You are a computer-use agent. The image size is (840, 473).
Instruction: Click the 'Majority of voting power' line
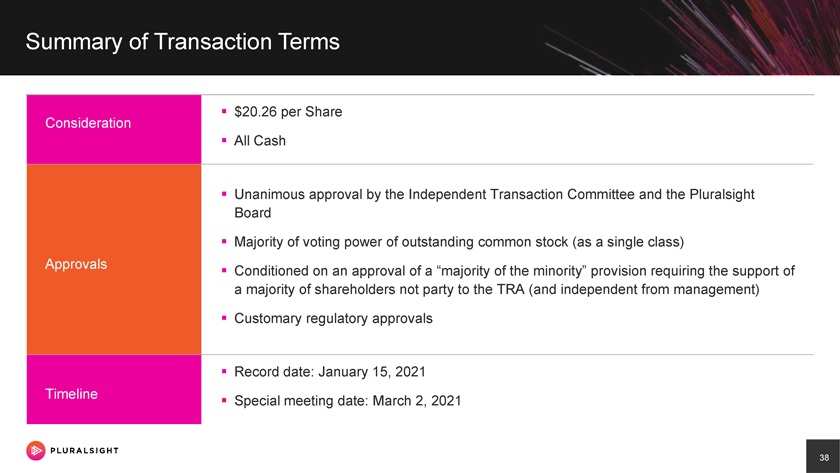tap(458, 242)
